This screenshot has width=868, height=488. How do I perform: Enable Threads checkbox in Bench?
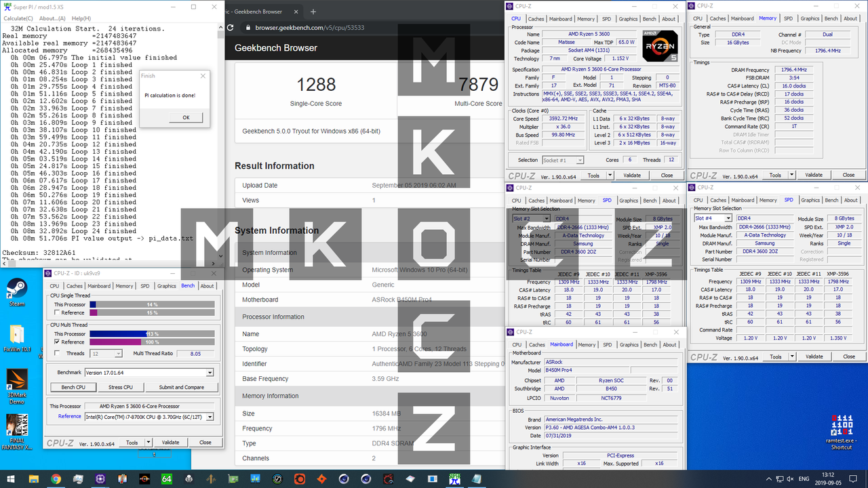(x=57, y=353)
